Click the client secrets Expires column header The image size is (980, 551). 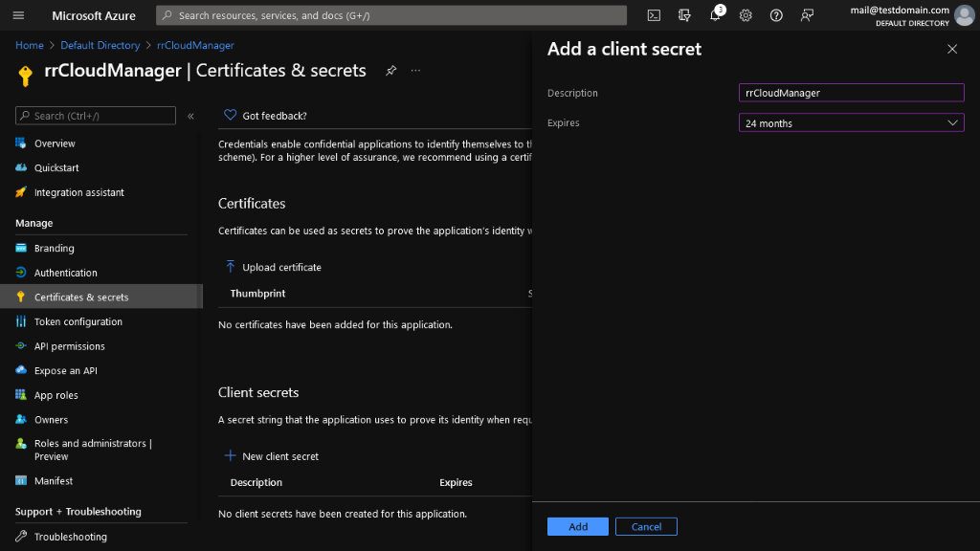[x=456, y=482]
